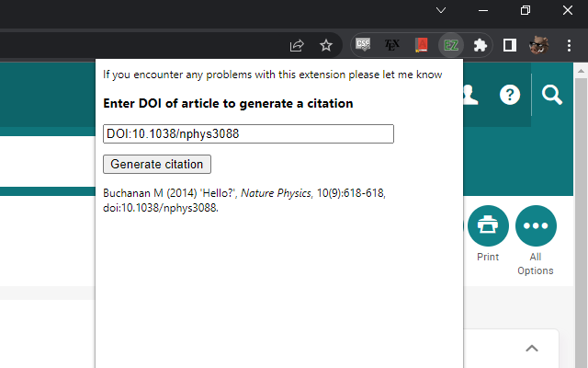Focus the DOI input field
Image resolution: width=588 pixels, height=368 pixels.
[248, 133]
